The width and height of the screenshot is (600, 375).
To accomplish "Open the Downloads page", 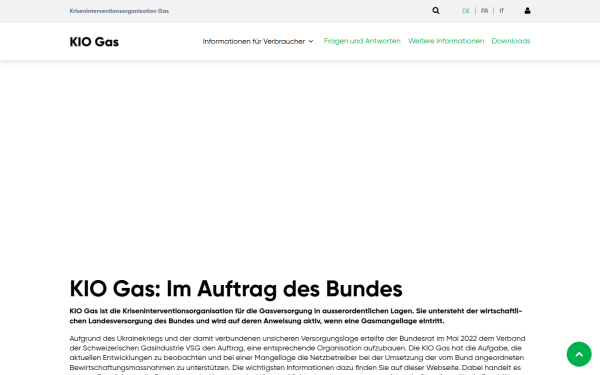I will pyautogui.click(x=511, y=41).
